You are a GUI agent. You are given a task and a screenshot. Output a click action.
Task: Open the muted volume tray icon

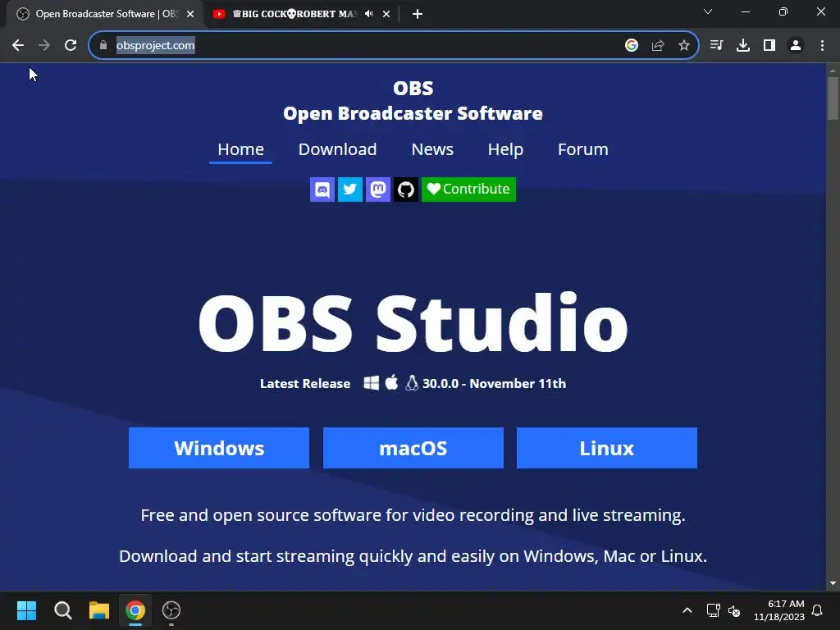734,610
